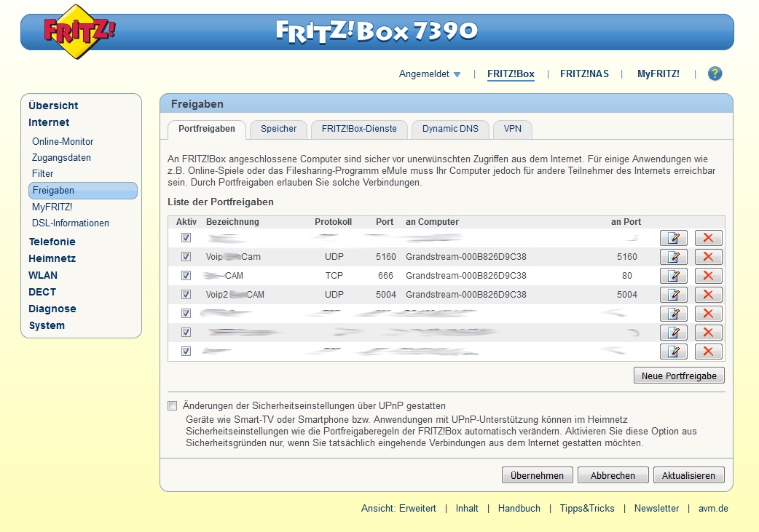
Task: Open FRITZ!NAS in top navigation
Action: point(584,74)
